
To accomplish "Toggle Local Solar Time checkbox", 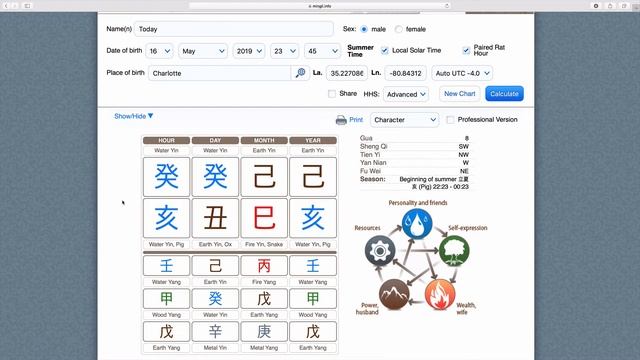I will (x=384, y=51).
